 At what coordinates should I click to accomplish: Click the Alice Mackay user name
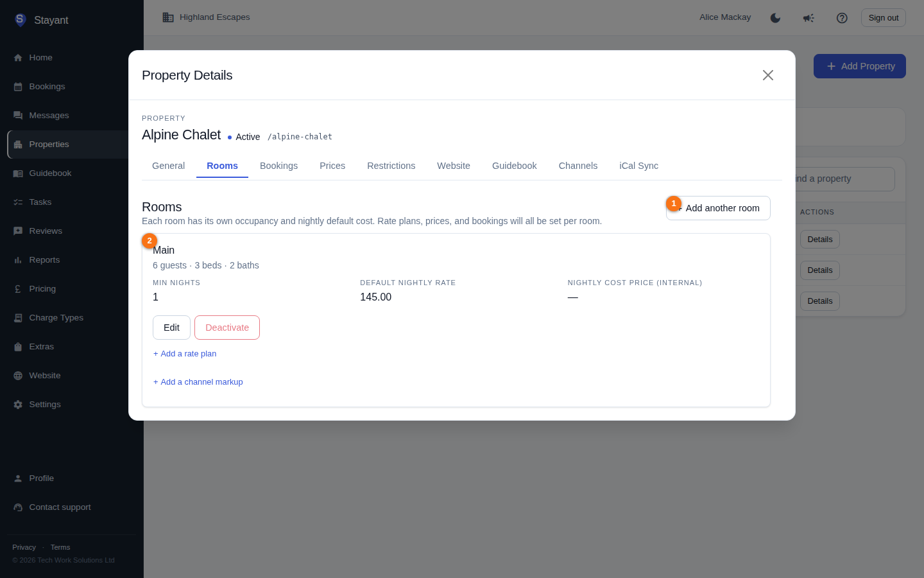tap(725, 17)
